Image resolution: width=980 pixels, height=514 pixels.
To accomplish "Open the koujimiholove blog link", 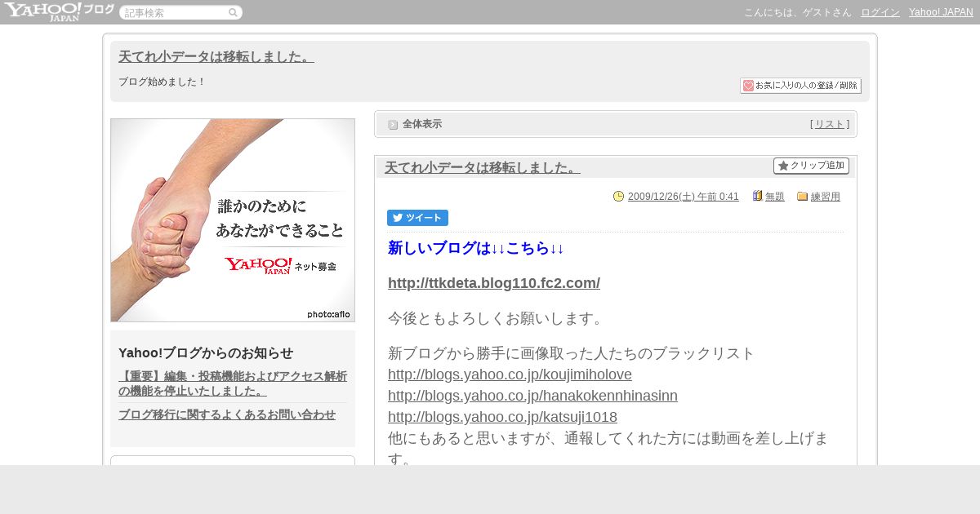I will click(510, 374).
